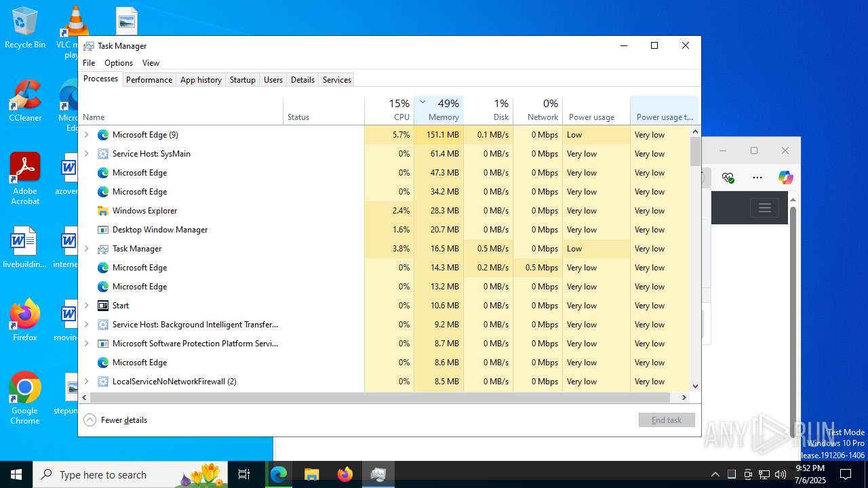Sort by the CPU column header
The image size is (868, 488).
coord(389,110)
